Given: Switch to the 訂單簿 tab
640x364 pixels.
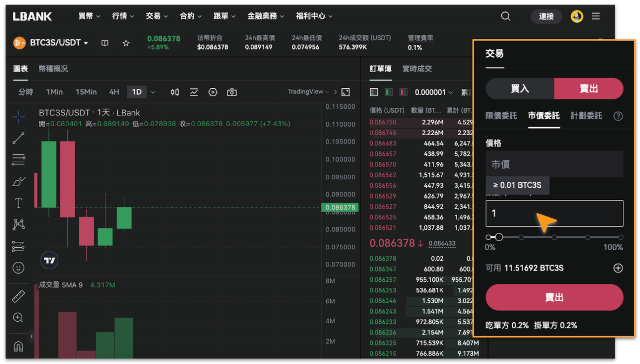Looking at the screenshot, I should 380,69.
